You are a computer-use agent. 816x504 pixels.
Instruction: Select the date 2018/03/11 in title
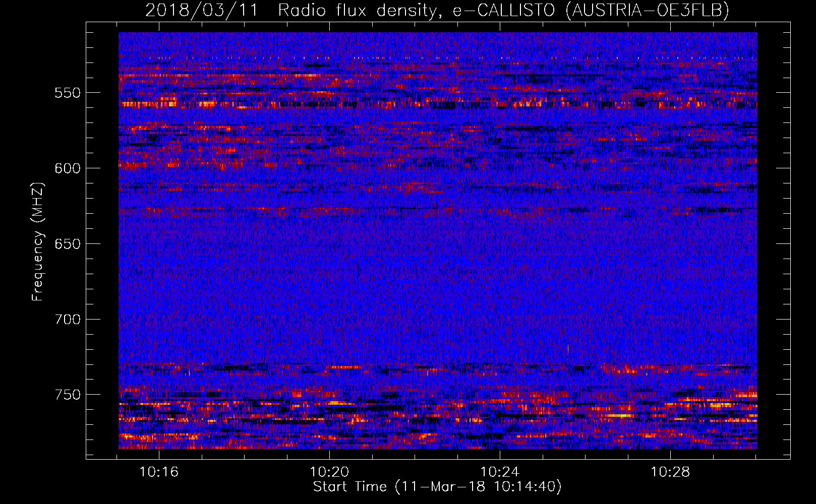point(201,10)
